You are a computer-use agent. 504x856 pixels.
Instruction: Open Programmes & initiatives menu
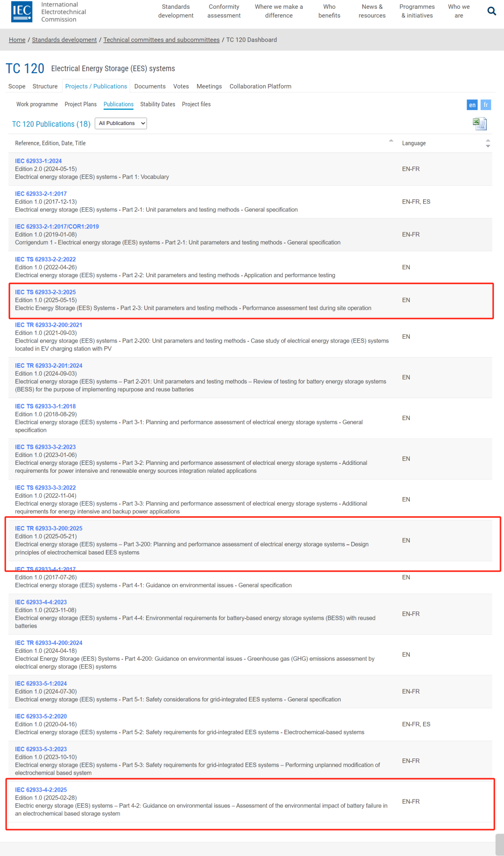coord(417,11)
